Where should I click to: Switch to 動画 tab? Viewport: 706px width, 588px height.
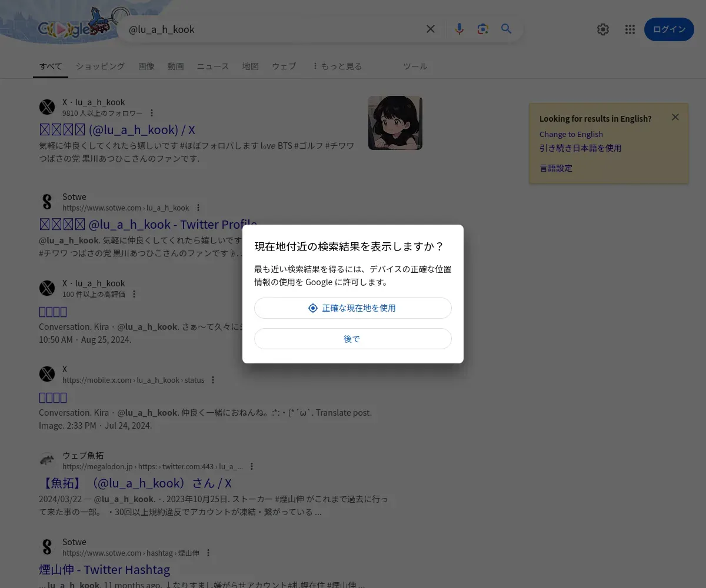pos(175,66)
